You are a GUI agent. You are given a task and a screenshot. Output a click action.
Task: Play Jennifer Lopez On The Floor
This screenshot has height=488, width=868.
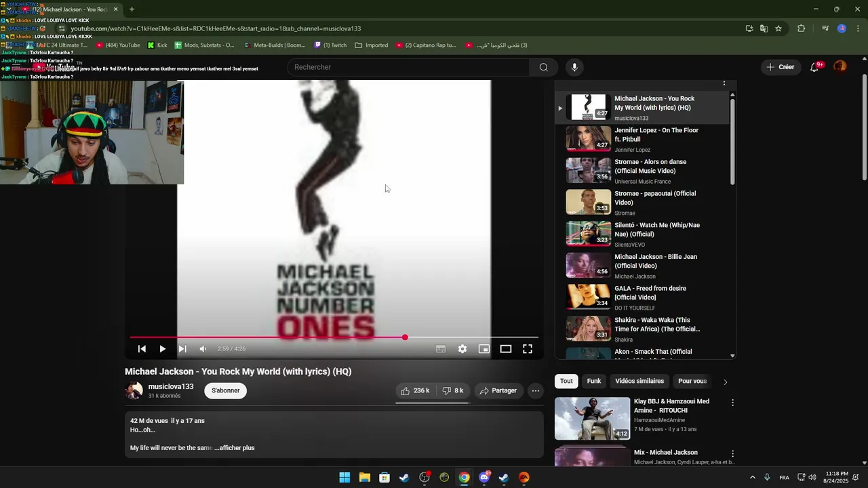(x=641, y=139)
